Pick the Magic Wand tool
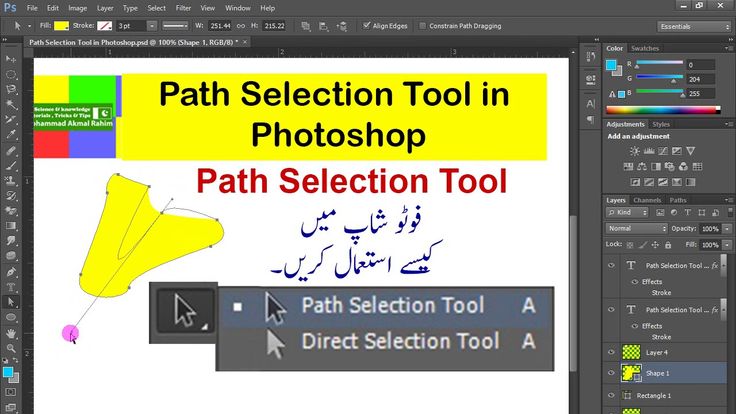The height and width of the screenshot is (414, 736). click(x=11, y=103)
